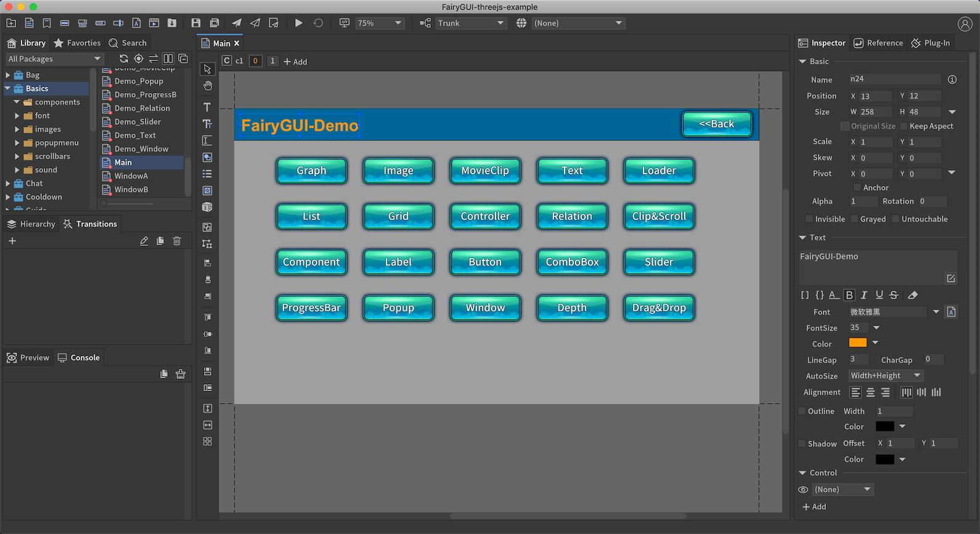Open the (None) language dropdown in toolbar
This screenshot has height=534, width=980.
[x=578, y=23]
